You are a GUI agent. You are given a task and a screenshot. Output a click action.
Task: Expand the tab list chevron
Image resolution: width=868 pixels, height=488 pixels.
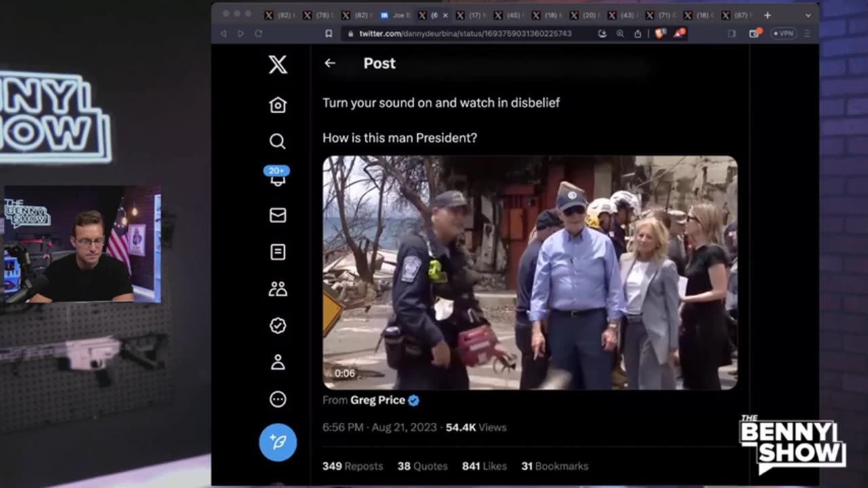coord(808,15)
